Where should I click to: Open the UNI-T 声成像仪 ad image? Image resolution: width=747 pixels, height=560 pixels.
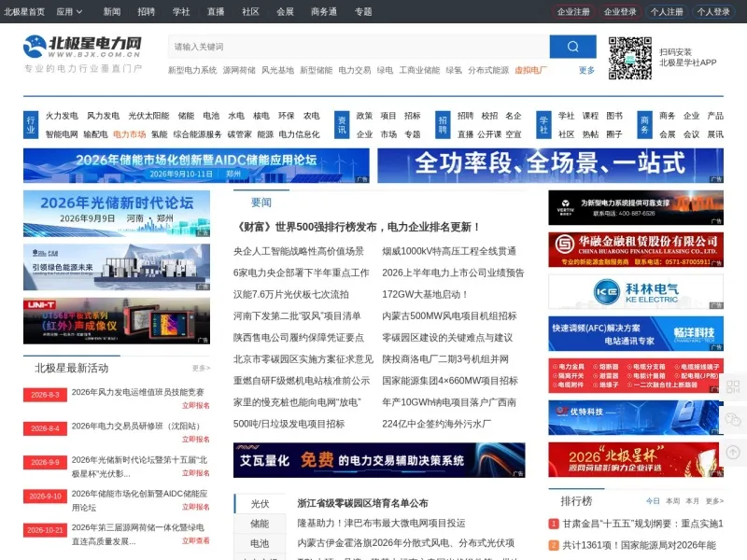coord(117,321)
